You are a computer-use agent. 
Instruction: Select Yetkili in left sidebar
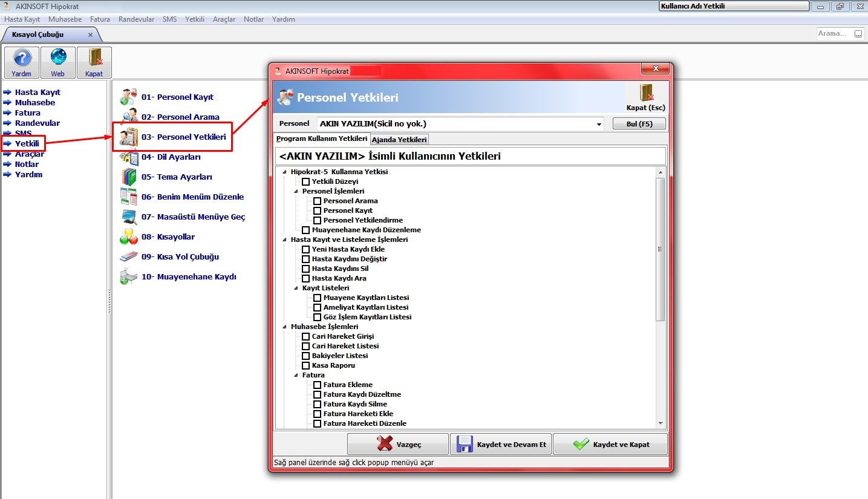(x=27, y=143)
